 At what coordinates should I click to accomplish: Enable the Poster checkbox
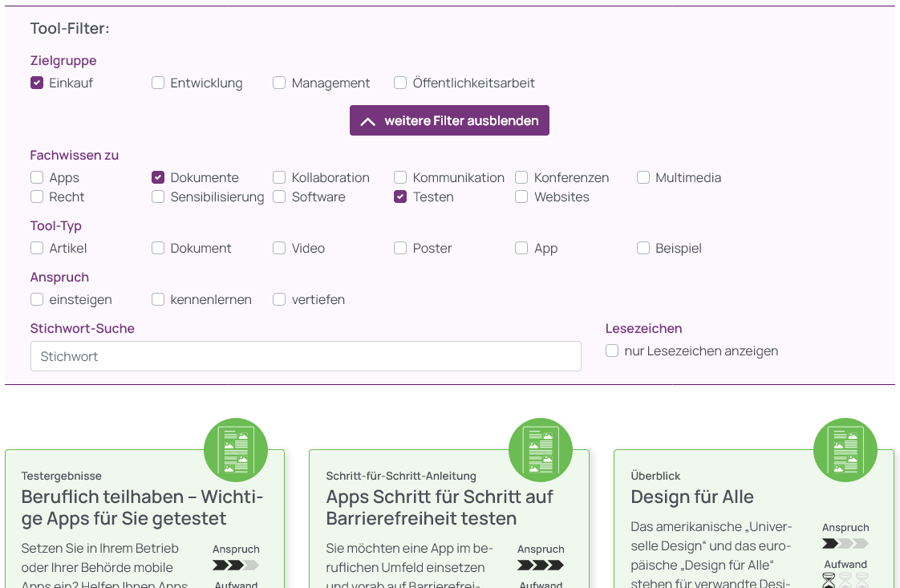click(400, 248)
